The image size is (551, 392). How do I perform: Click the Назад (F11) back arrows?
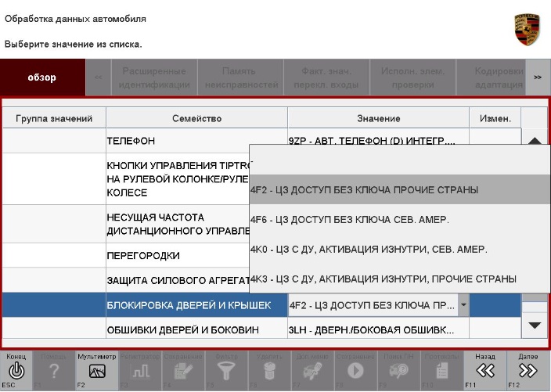pos(485,370)
